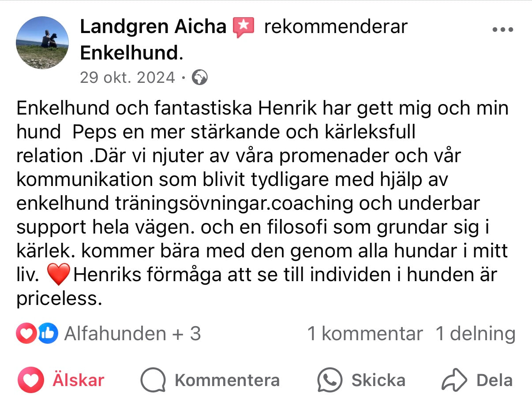
Task: Click the Landgren Aicha name link
Action: tap(153, 27)
